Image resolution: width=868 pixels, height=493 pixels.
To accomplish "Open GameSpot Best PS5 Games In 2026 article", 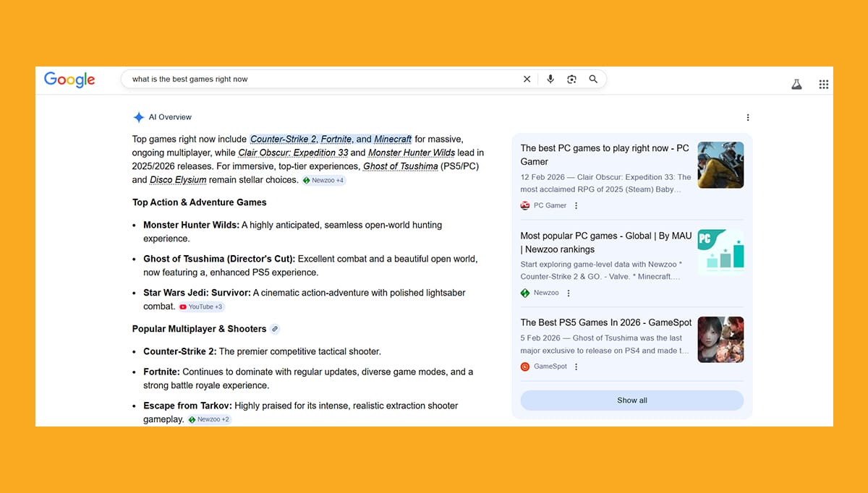I will (606, 322).
